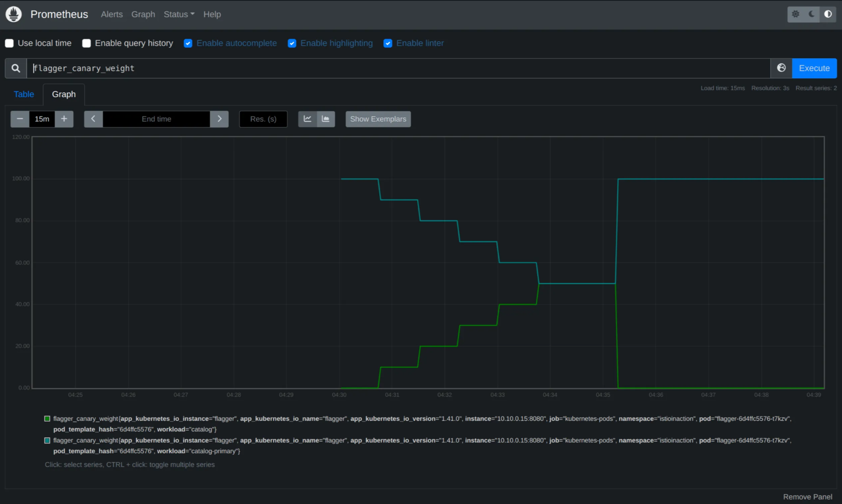Screen dimensions: 842x504
Task: Open the Alerts page
Action: pos(112,14)
